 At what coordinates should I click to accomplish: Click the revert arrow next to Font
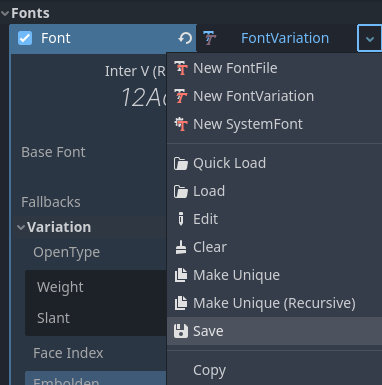[x=185, y=38]
